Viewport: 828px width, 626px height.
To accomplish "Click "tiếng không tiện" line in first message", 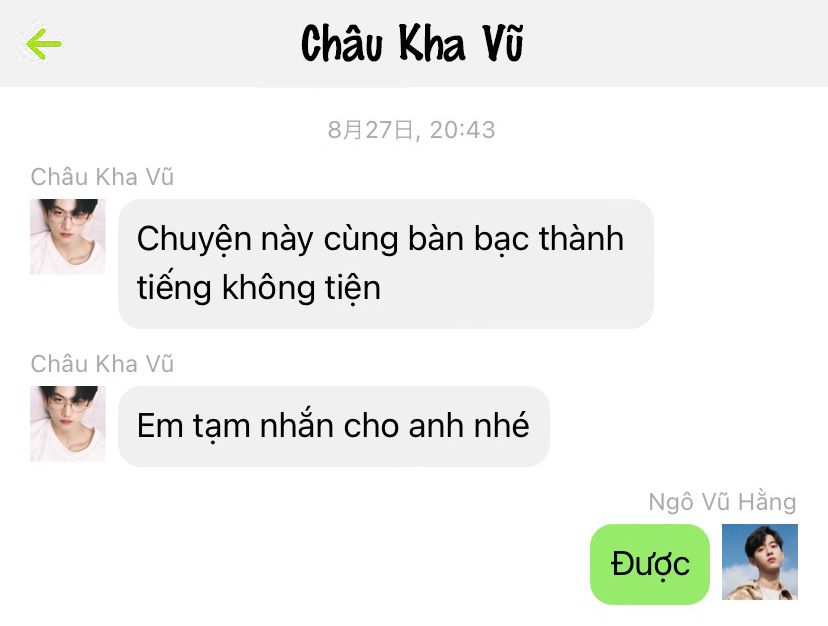I will (x=259, y=288).
